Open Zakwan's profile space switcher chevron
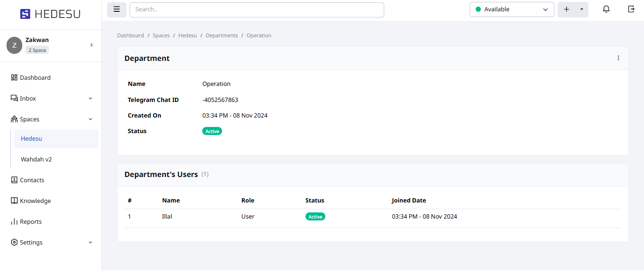This screenshot has width=644, height=270. (91, 45)
